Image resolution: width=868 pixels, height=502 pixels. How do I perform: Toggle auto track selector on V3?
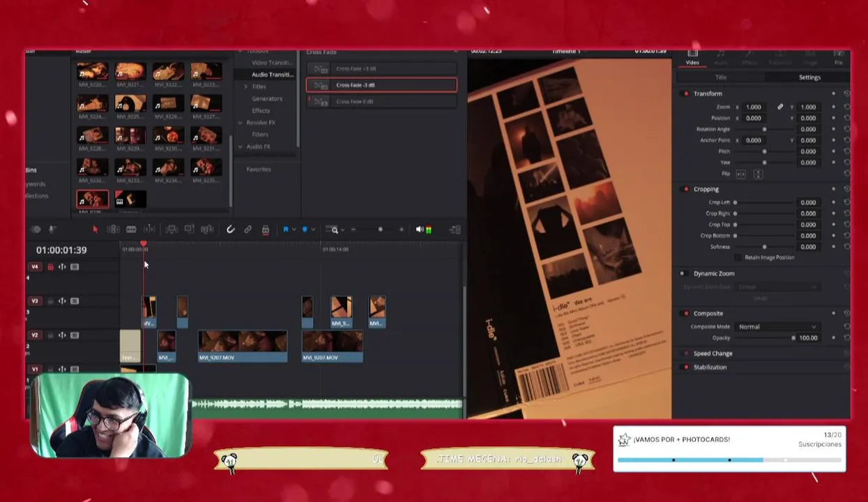click(62, 301)
